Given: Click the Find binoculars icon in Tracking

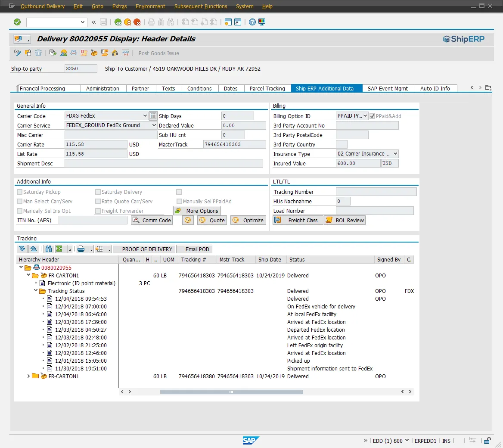Looking at the screenshot, I should [48, 249].
